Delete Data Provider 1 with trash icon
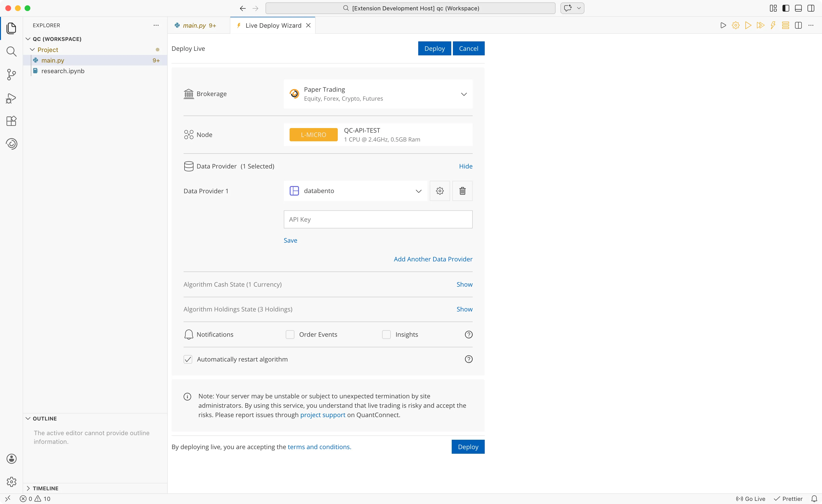The image size is (822, 504). pos(462,191)
